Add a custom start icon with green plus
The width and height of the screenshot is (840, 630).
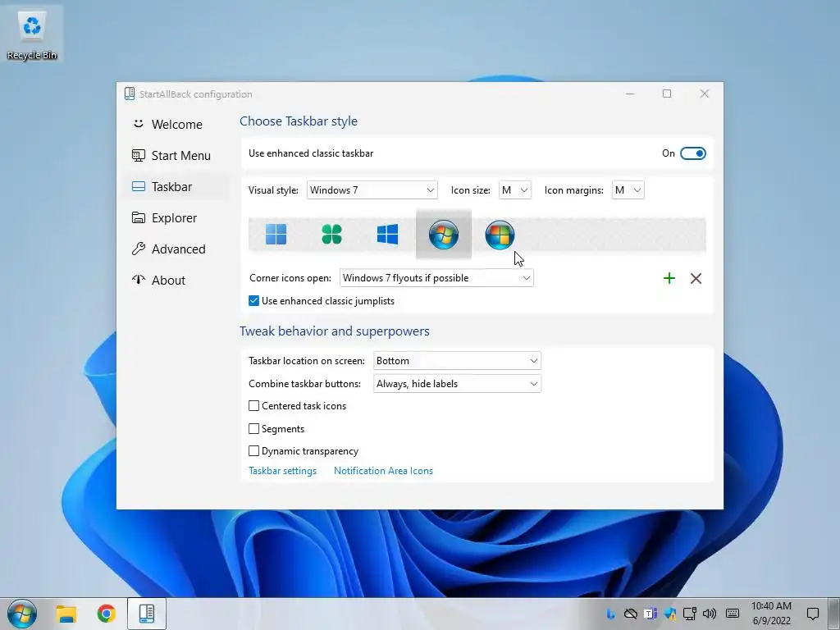click(669, 278)
